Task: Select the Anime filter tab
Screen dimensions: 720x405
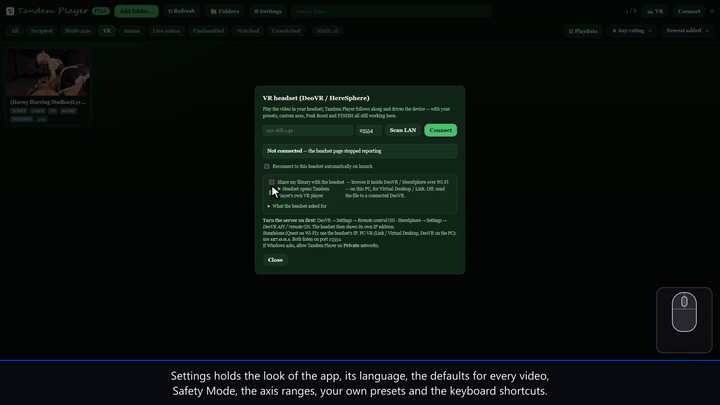Action: click(x=131, y=31)
